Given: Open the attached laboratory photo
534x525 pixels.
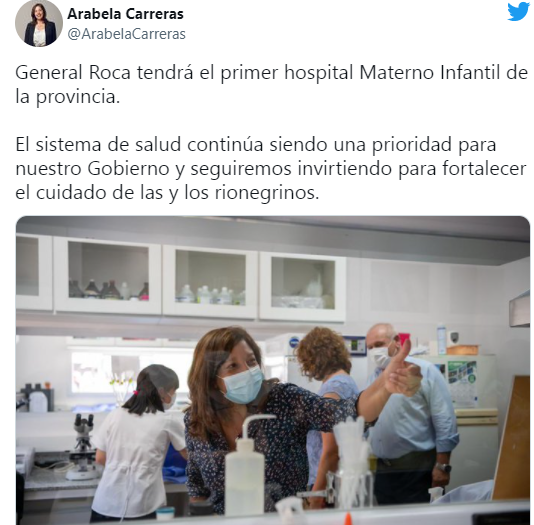Looking at the screenshot, I should 273,370.
